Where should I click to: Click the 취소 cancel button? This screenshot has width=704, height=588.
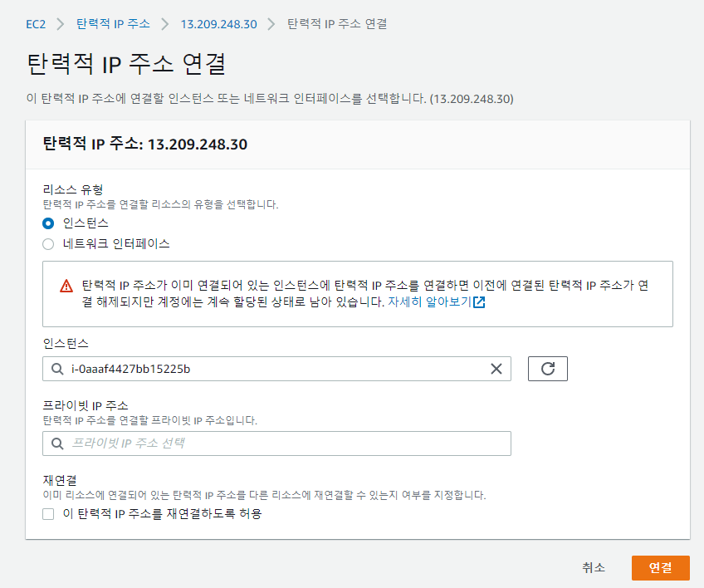coord(594,568)
